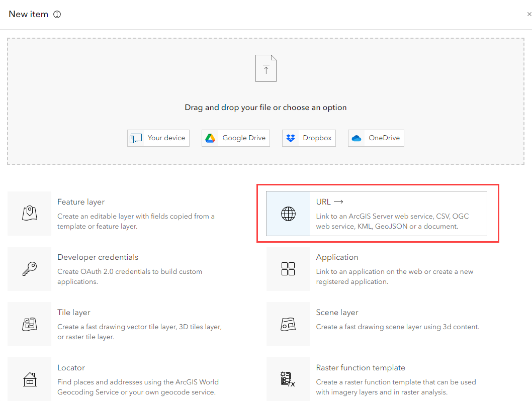Open the New item info icon
This screenshot has width=532, height=401.
coord(57,15)
